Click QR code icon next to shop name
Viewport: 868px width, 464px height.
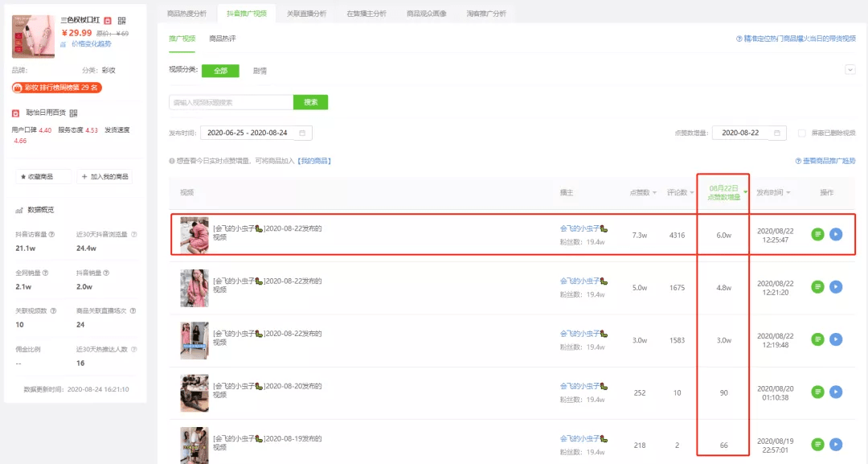click(73, 113)
